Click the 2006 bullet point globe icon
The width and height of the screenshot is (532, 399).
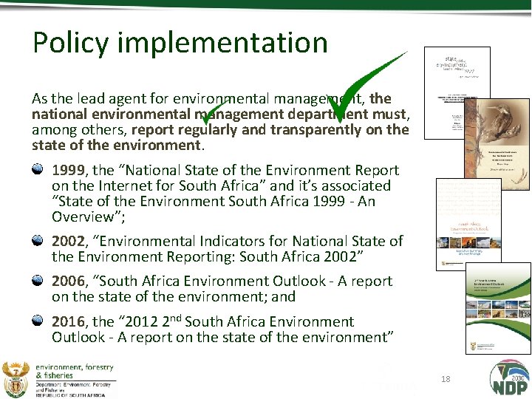point(38,280)
